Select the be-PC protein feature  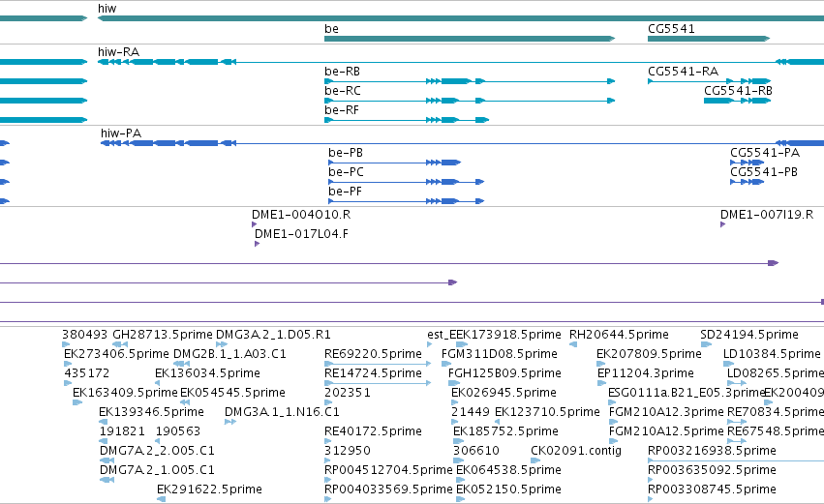[407, 182]
